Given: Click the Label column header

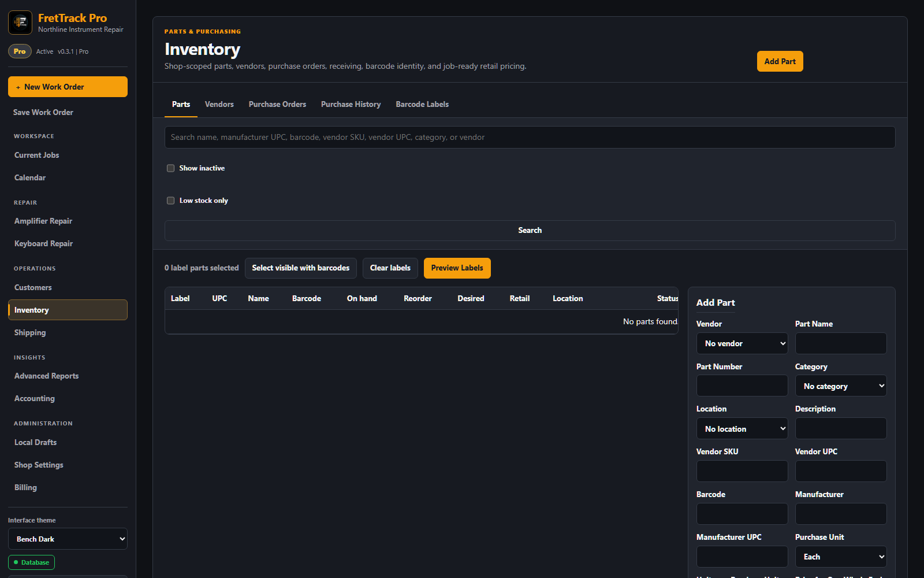Looking at the screenshot, I should tap(180, 298).
